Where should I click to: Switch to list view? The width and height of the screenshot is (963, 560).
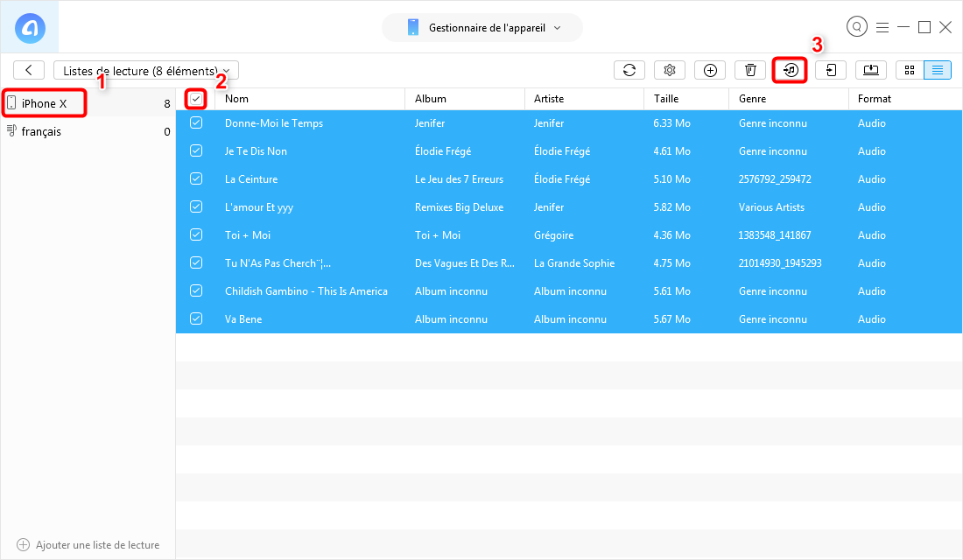tap(938, 71)
